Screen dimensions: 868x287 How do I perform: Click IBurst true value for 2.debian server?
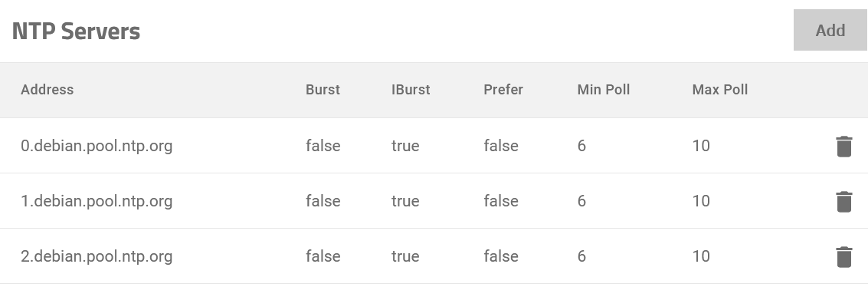tap(405, 256)
